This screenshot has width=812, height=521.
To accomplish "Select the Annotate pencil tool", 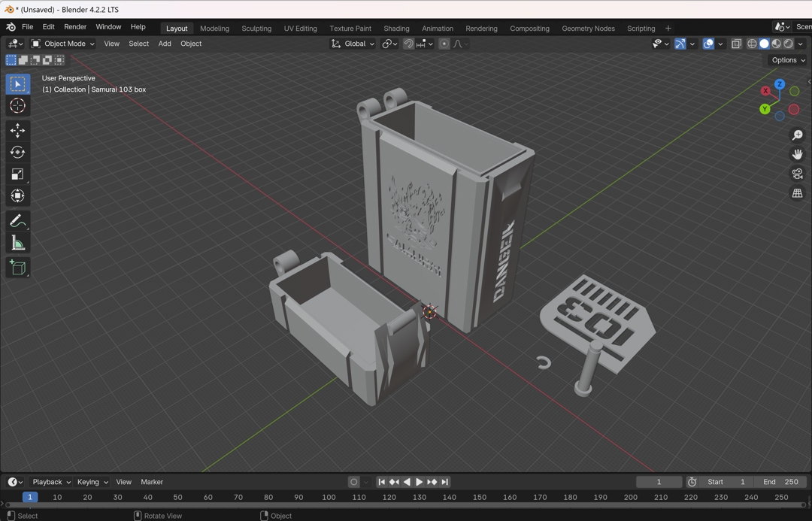I will tap(17, 221).
